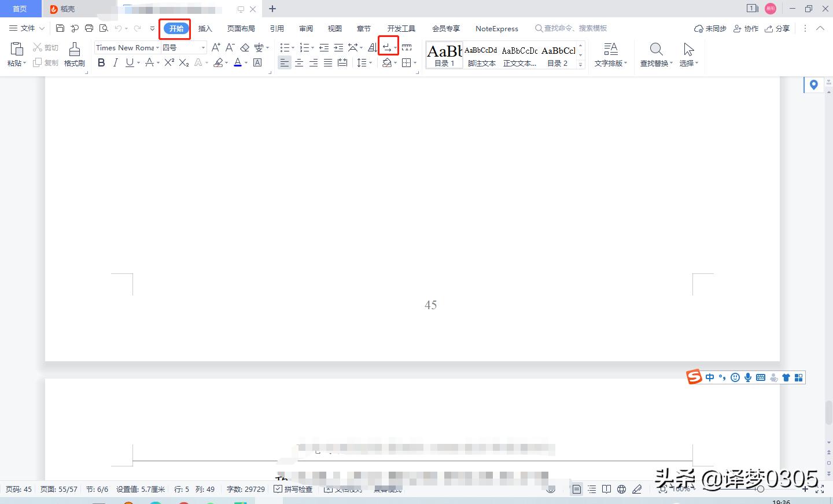Apply bold formatting with the B icon
The width and height of the screenshot is (833, 504).
tap(101, 62)
